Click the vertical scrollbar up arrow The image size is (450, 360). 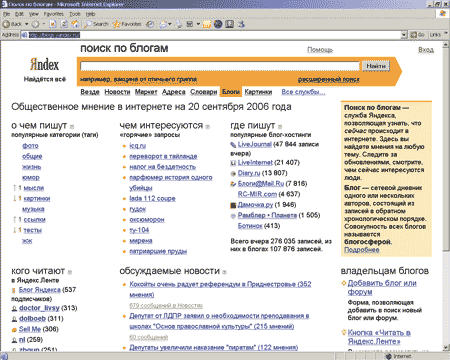(x=446, y=45)
